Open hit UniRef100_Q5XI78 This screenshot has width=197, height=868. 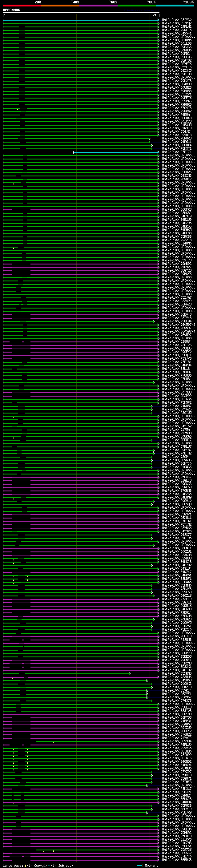click(176, 260)
